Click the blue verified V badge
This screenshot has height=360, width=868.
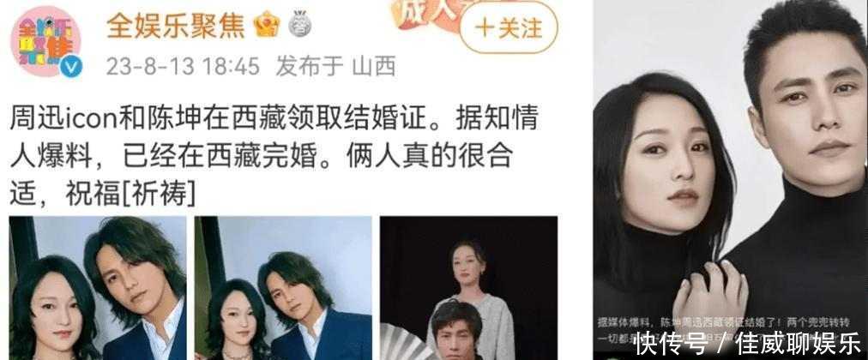click(71, 68)
